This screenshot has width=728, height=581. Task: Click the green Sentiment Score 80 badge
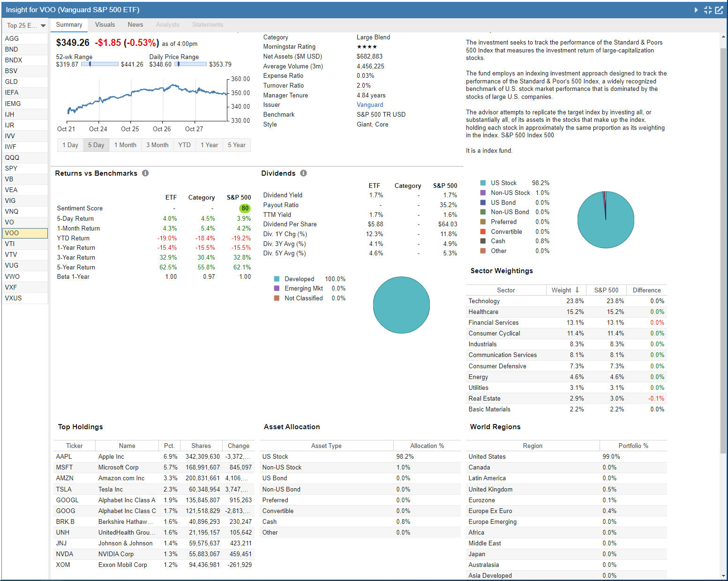pos(245,208)
